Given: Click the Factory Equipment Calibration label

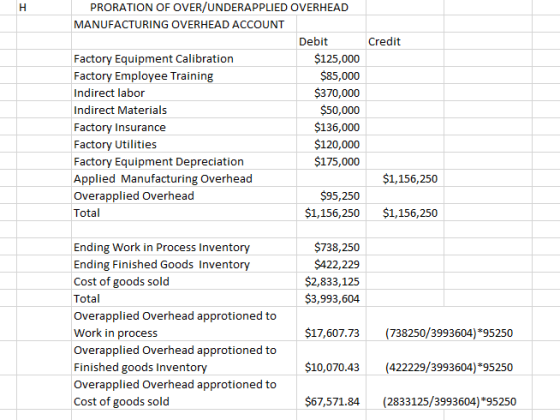Looking at the screenshot, I should [x=154, y=59].
